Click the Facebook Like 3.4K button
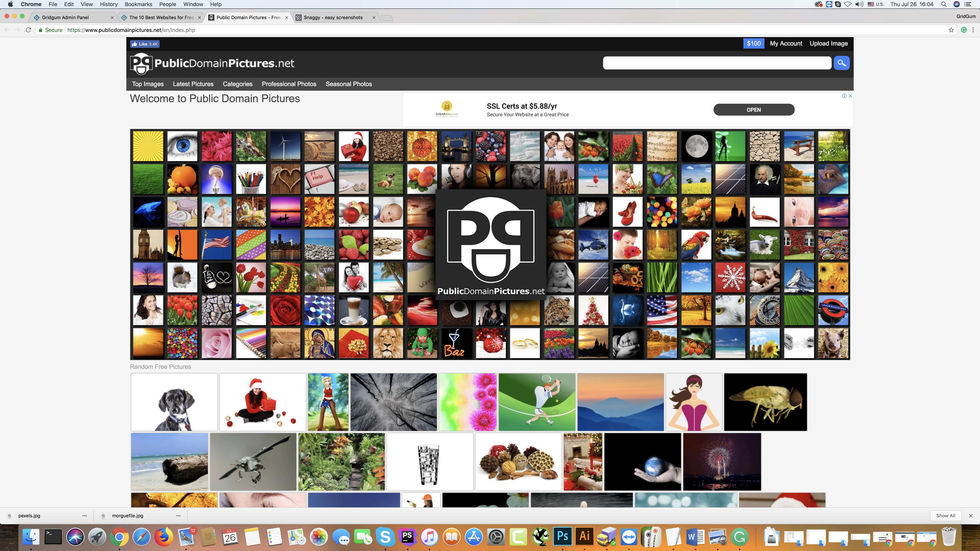980x551 pixels. pos(145,44)
